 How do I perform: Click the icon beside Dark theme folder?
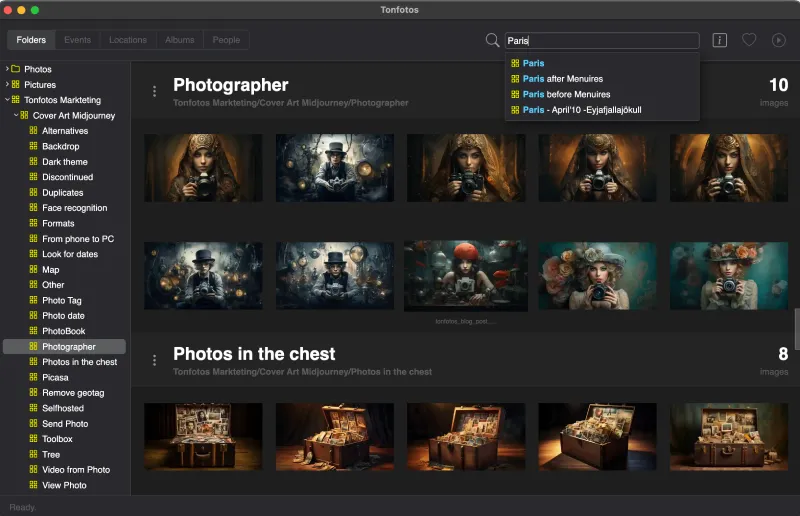[33, 161]
